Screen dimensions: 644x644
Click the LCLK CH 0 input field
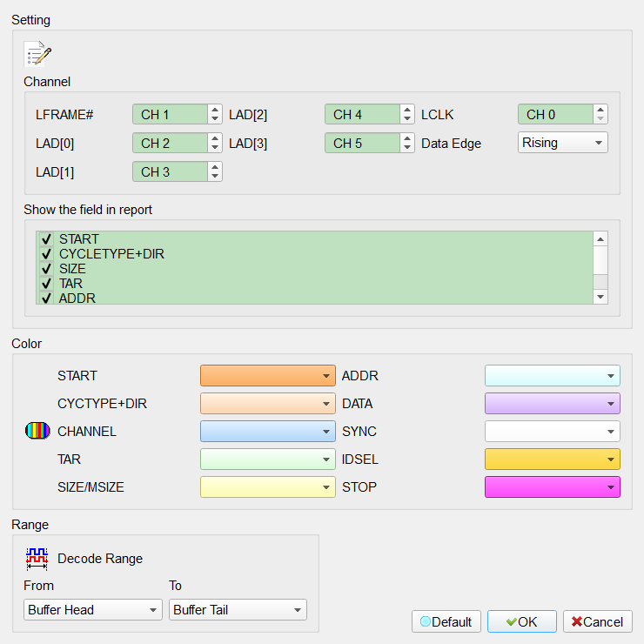pos(556,114)
